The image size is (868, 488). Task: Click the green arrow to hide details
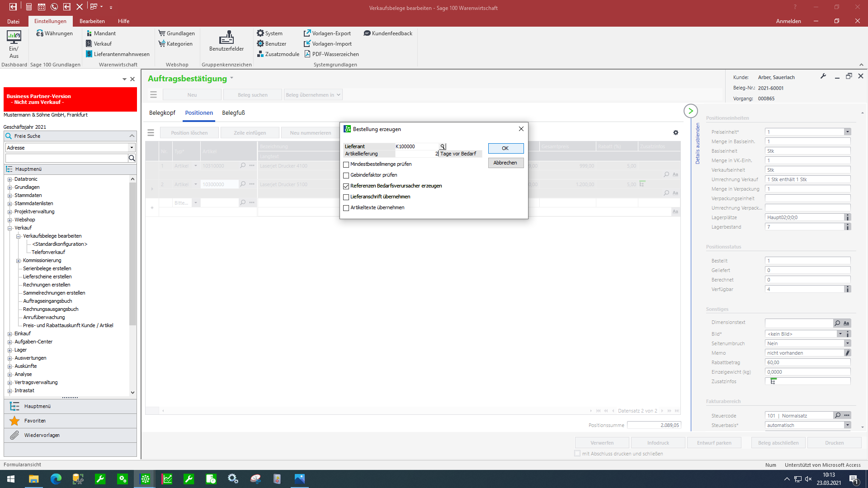(x=690, y=111)
